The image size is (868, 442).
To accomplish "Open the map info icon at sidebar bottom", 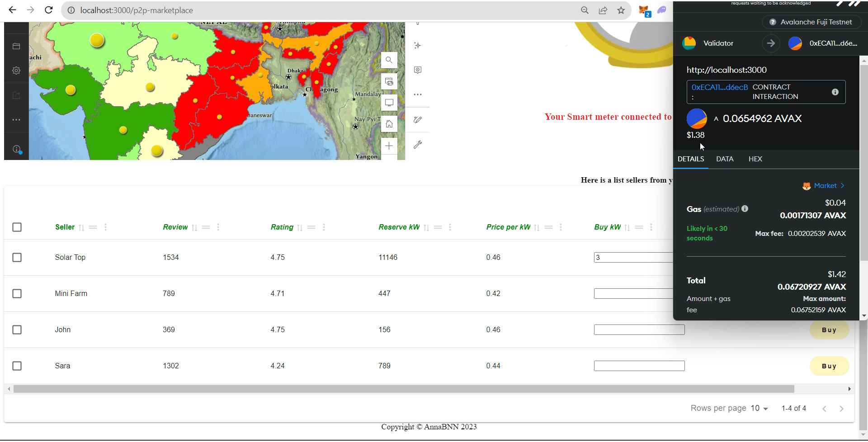I will click(17, 149).
